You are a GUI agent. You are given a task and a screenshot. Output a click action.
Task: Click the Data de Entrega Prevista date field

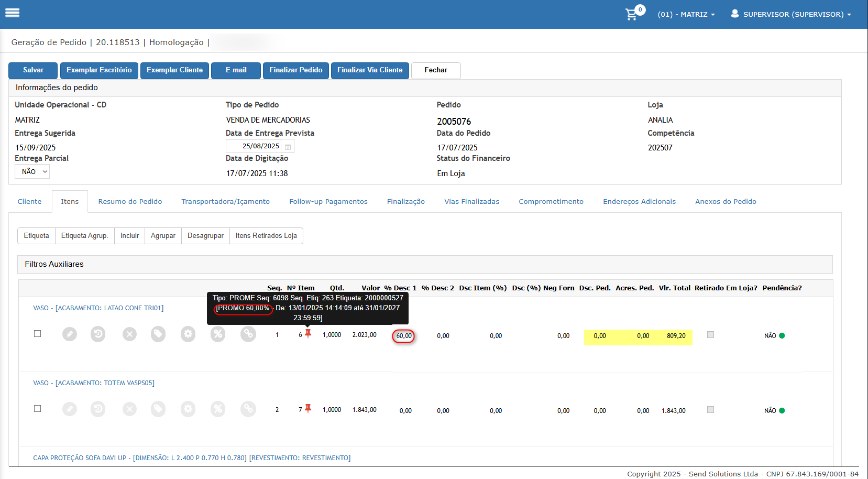click(x=255, y=146)
